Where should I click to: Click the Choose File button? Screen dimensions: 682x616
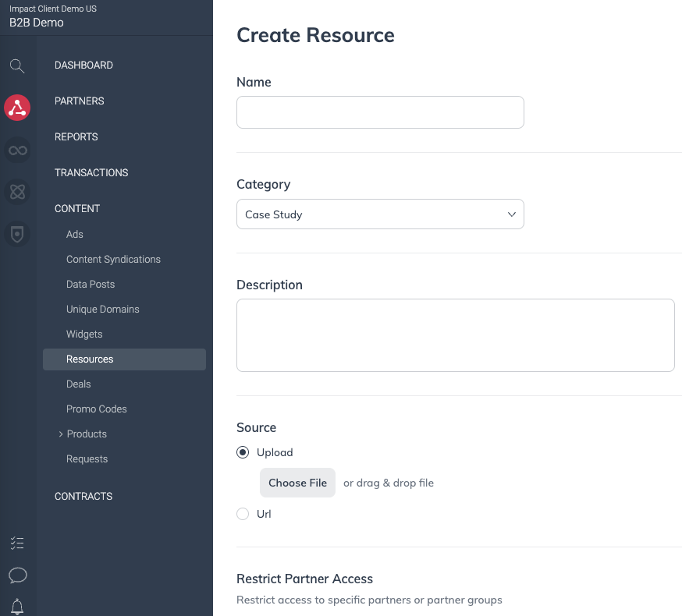[297, 483]
